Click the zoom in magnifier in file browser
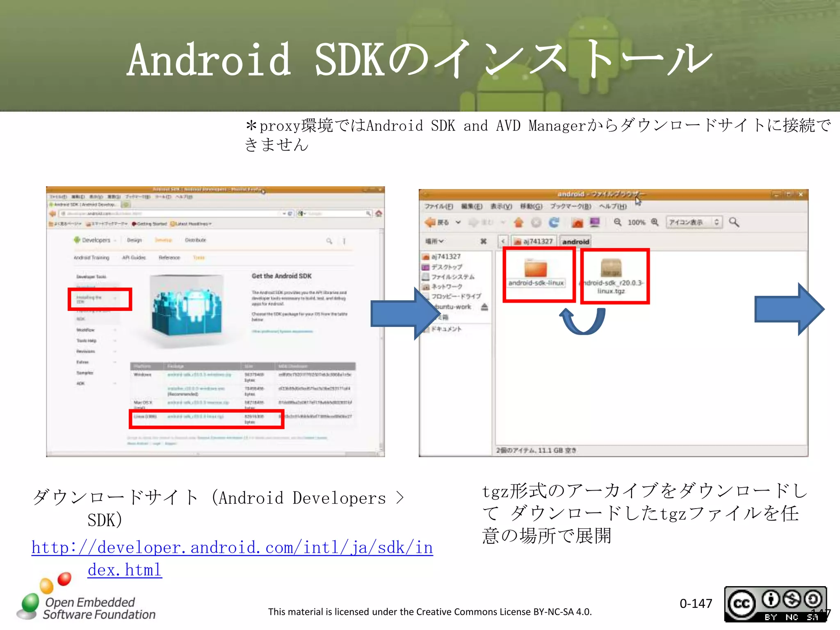840x630 pixels. [655, 222]
